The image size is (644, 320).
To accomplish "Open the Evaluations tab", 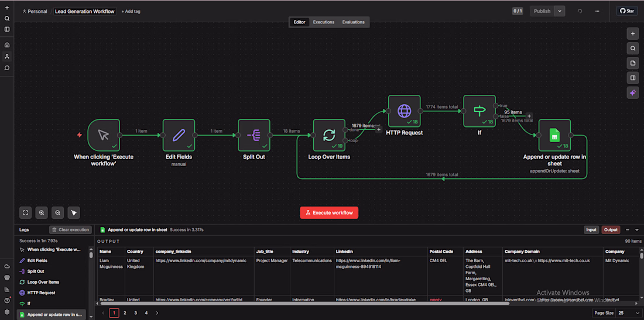I will [x=353, y=22].
